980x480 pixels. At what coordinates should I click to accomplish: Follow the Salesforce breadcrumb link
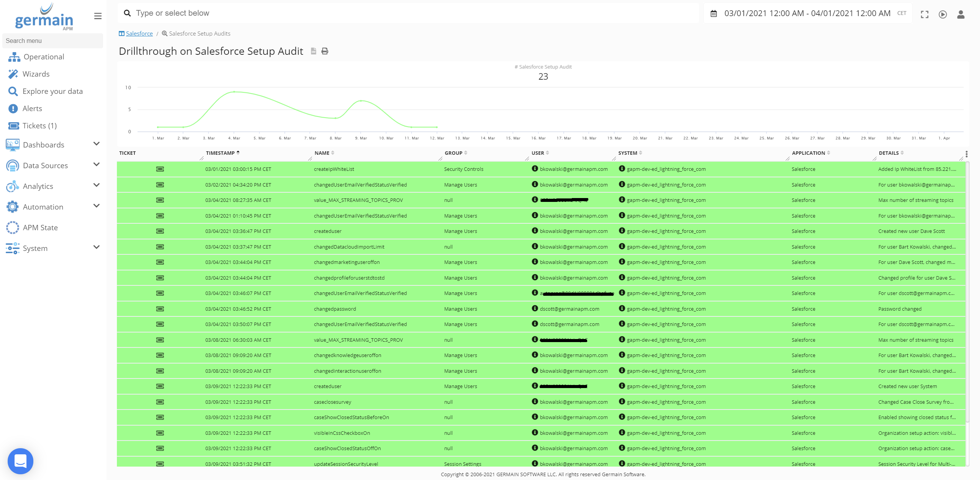(139, 34)
